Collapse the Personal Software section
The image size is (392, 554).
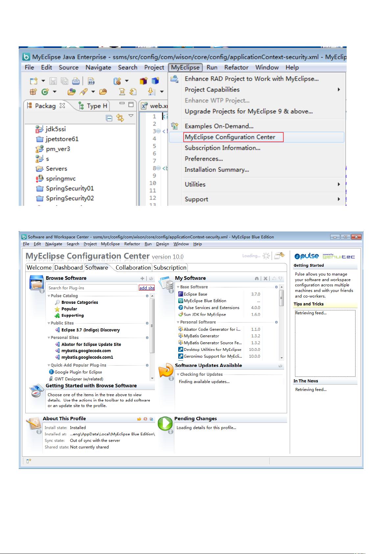click(178, 322)
